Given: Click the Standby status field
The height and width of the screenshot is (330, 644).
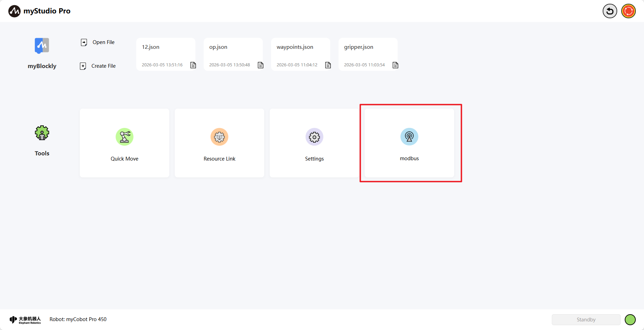Looking at the screenshot, I should coord(586,320).
